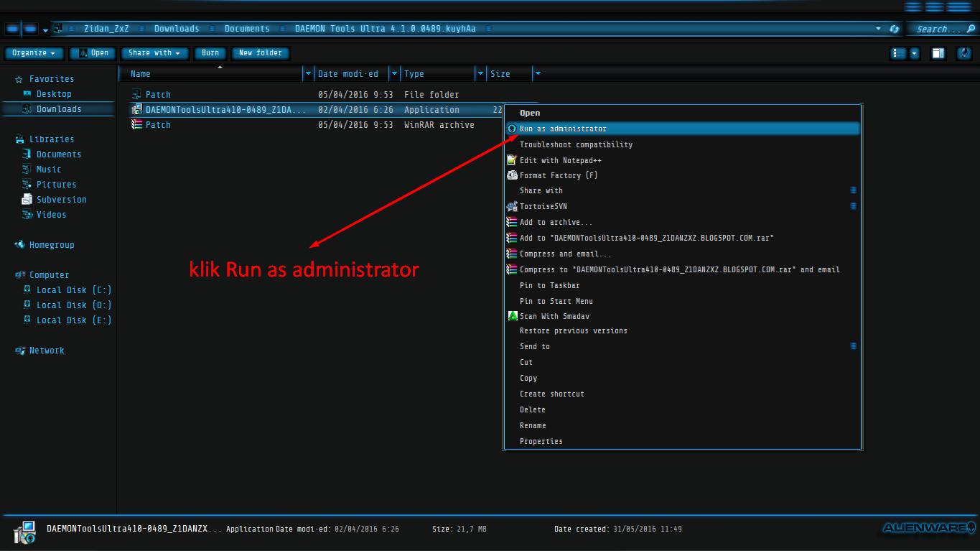Change your view using the view icon
This screenshot has width=980, height=551.
(897, 53)
